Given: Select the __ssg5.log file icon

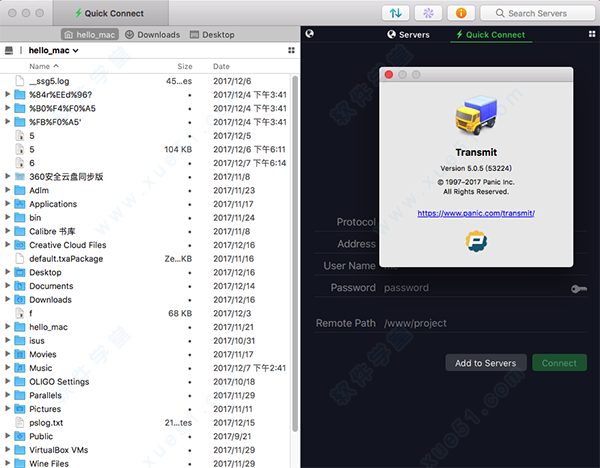Looking at the screenshot, I should pyautogui.click(x=20, y=81).
